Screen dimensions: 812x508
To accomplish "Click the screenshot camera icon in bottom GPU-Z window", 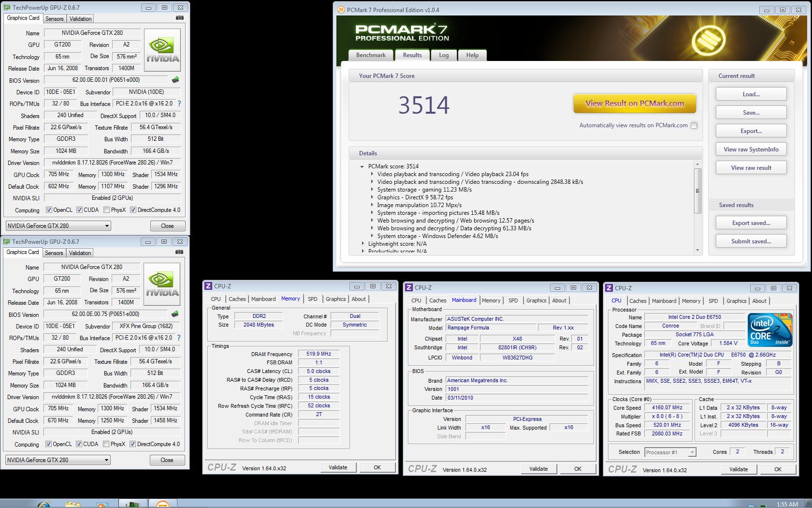I will (x=179, y=252).
